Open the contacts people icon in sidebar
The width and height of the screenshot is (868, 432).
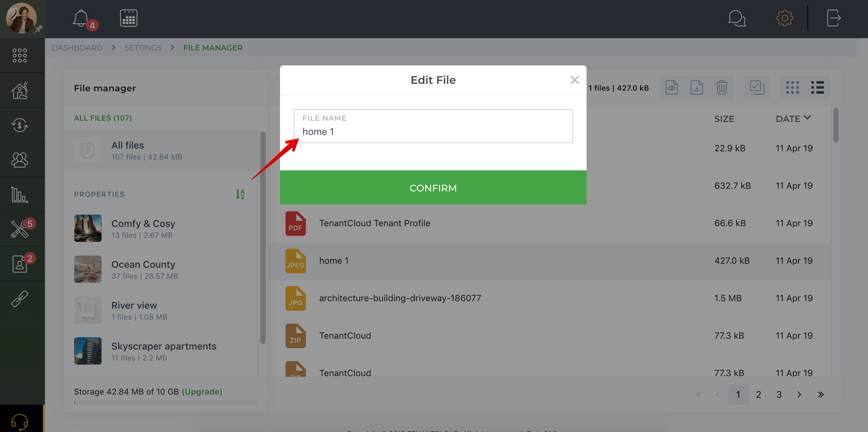(x=20, y=160)
